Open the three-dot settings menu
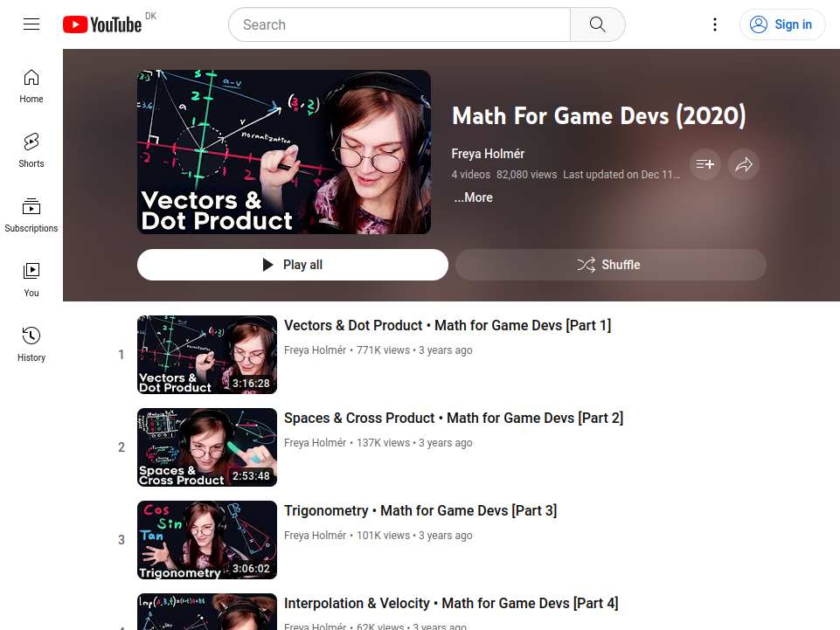This screenshot has height=630, width=840. [x=715, y=24]
